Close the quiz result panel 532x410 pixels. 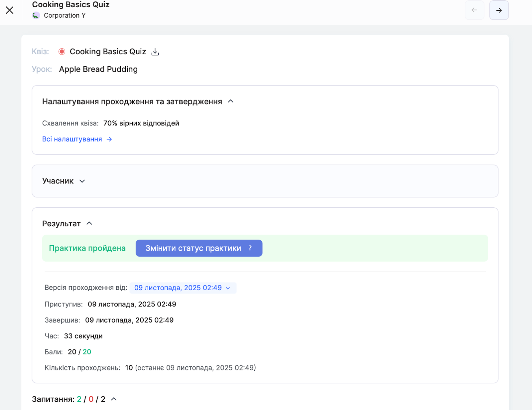pos(10,10)
